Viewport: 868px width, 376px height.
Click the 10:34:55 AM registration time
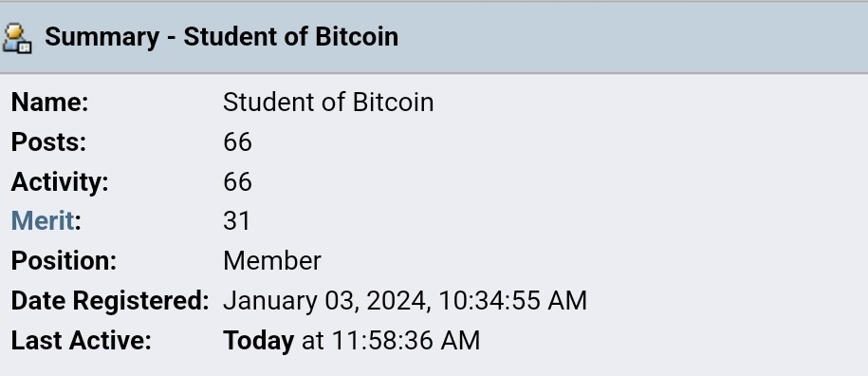(x=512, y=301)
